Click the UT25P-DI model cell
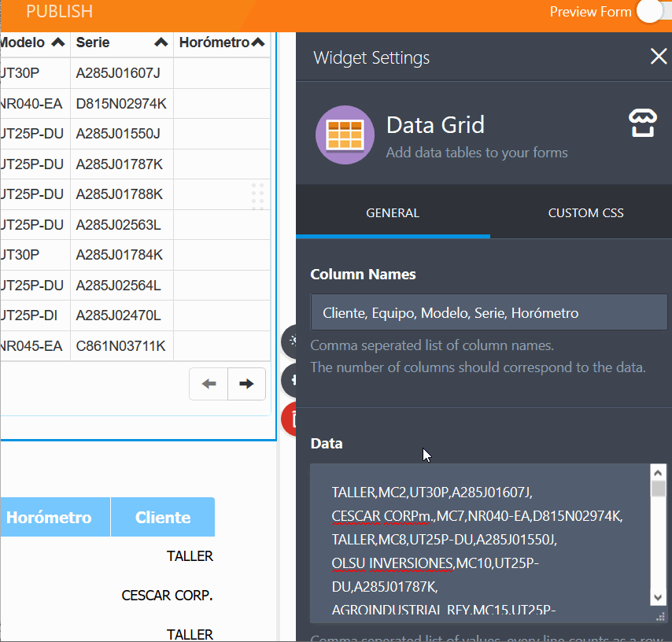The image size is (672, 642). (x=35, y=315)
